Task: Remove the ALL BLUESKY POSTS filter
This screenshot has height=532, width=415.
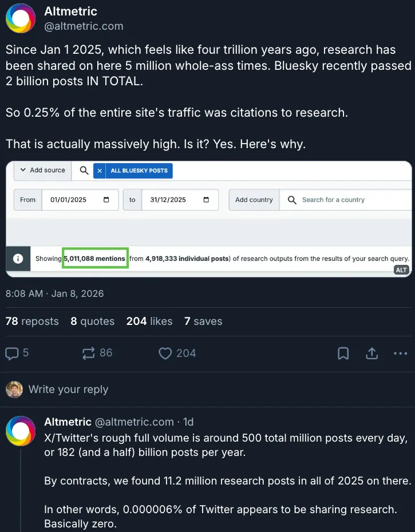Action: point(99,170)
